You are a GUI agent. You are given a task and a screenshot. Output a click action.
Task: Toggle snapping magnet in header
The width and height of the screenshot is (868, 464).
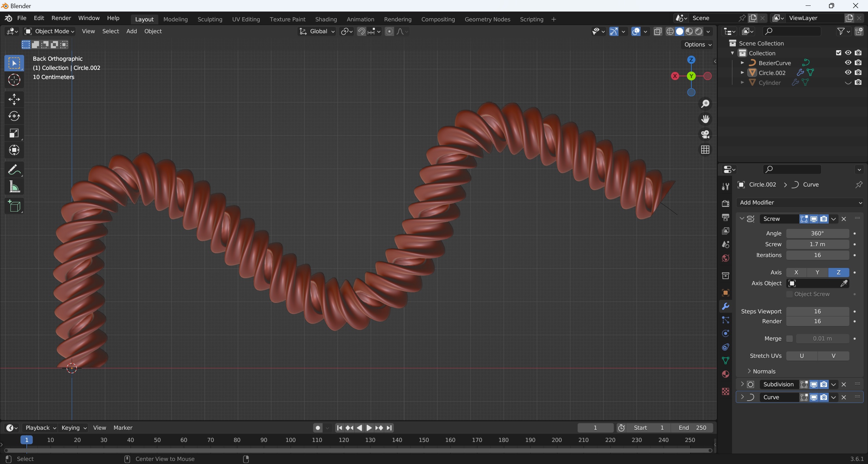pos(361,32)
